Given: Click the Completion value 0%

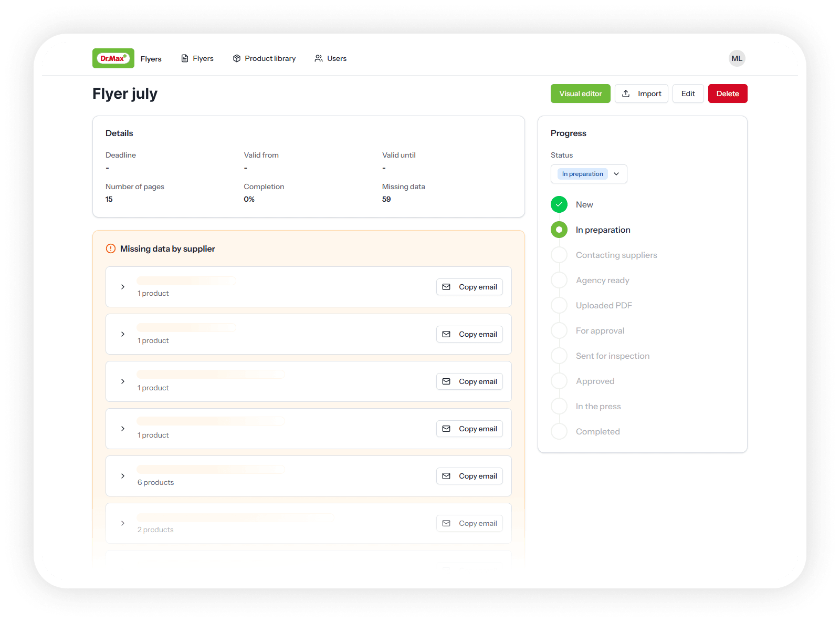Looking at the screenshot, I should [x=249, y=199].
